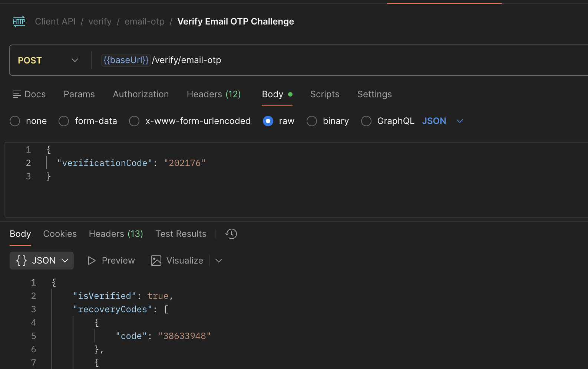The width and height of the screenshot is (588, 369).
Task: Open the Params tab
Action: coord(79,94)
